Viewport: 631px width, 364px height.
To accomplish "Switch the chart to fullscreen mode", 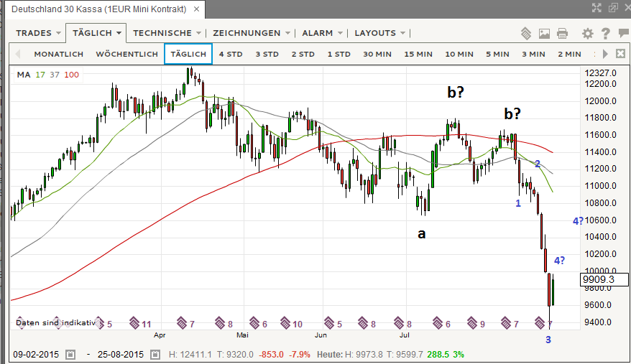I will [596, 8].
